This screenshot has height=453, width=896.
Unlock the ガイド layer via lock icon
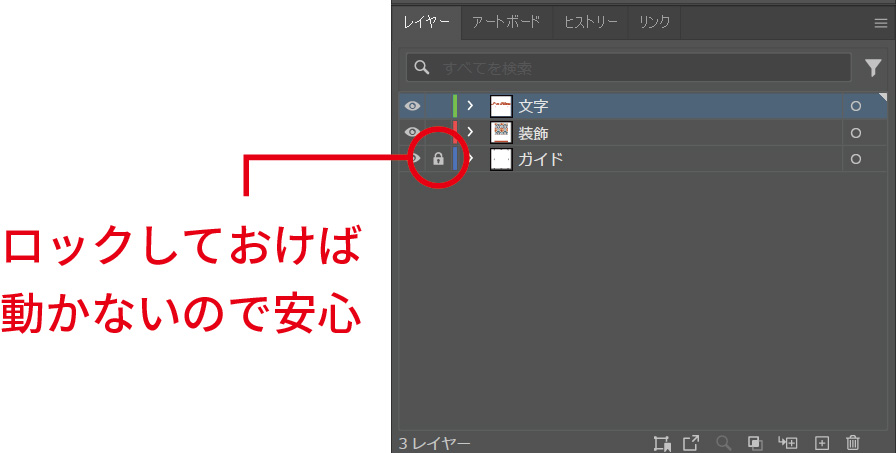coord(437,159)
